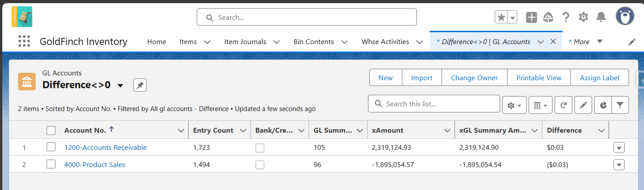Open the 1200-Accounts Receivable record link
644x190 pixels.
[105, 147]
